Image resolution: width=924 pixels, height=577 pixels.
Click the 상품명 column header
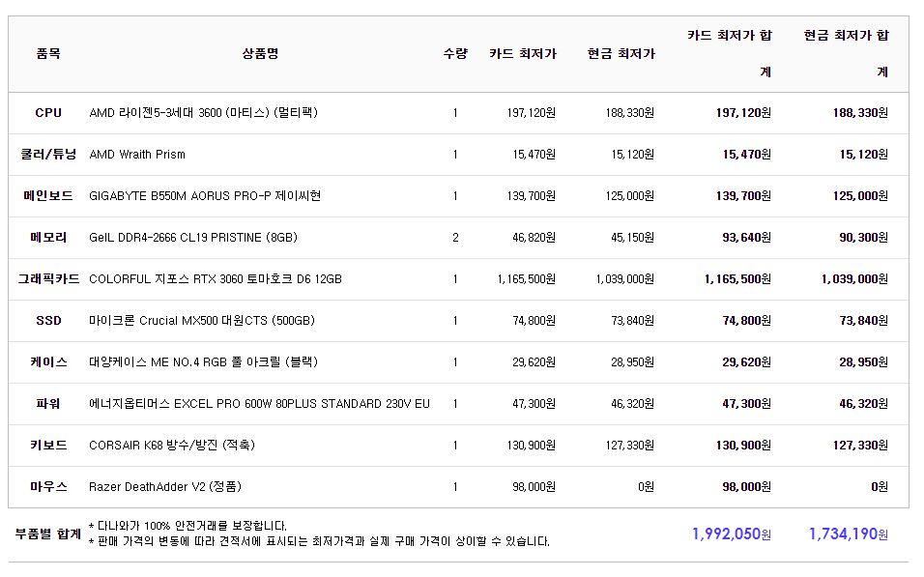point(260,54)
